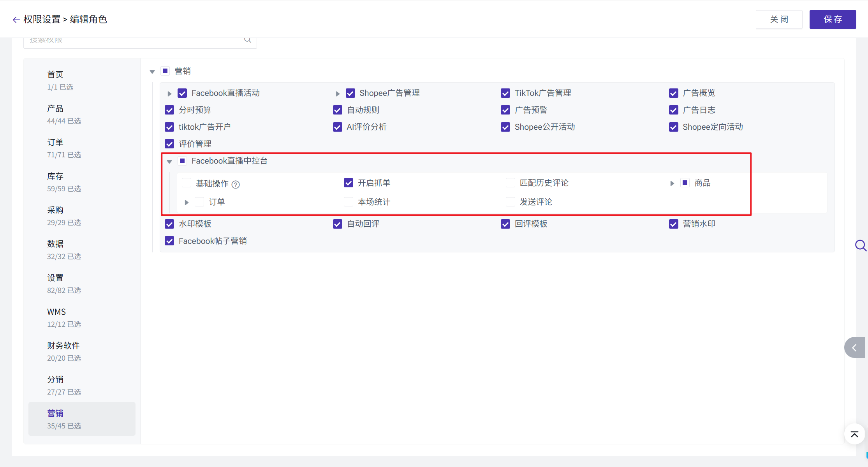
Task: Uncheck 回评模板 checkbox
Action: (505, 224)
